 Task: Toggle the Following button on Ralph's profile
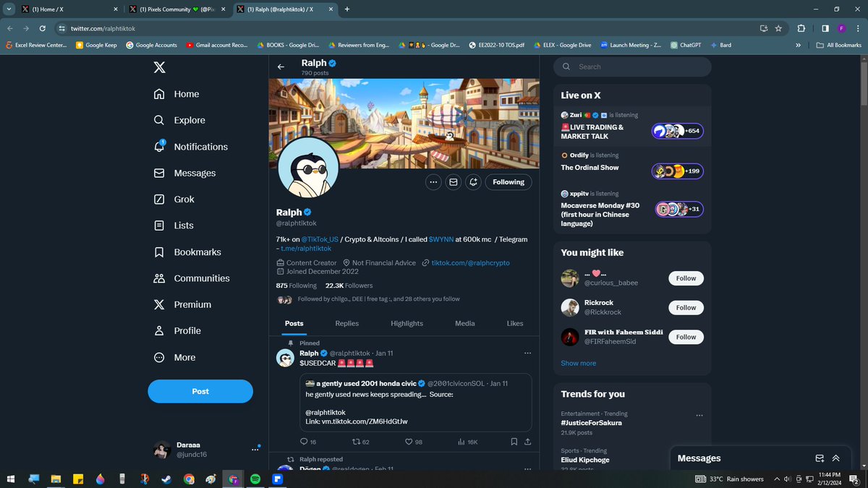(x=509, y=182)
